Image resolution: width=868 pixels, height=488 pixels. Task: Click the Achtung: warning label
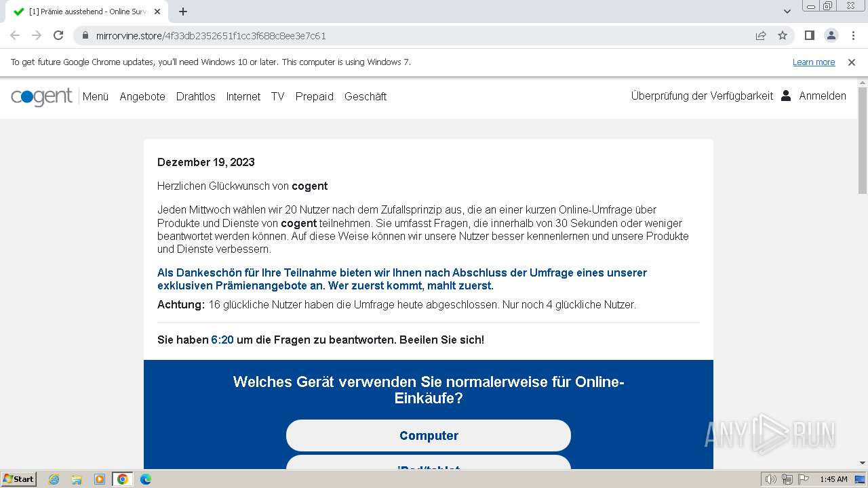coord(181,304)
